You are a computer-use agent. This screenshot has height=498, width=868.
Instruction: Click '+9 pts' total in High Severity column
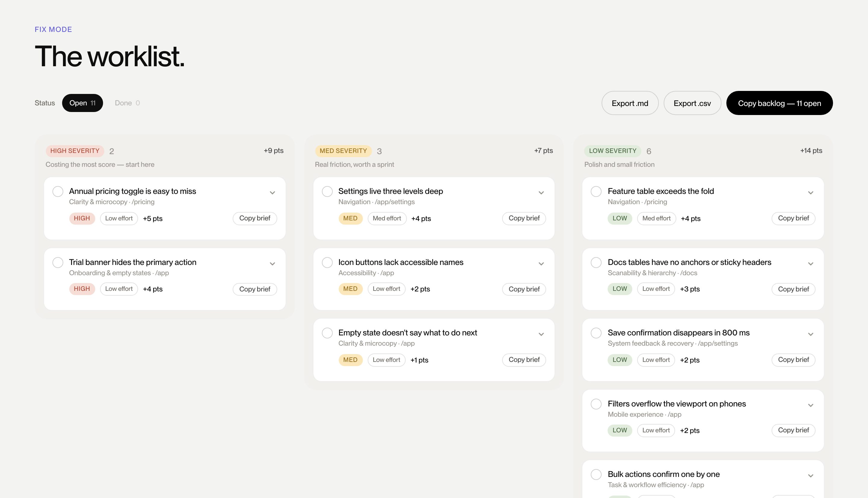(273, 151)
